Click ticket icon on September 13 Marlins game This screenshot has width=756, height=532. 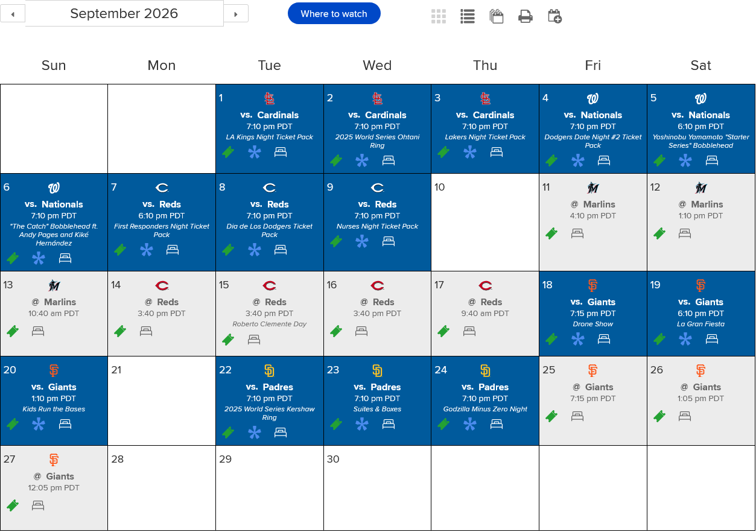point(13,331)
